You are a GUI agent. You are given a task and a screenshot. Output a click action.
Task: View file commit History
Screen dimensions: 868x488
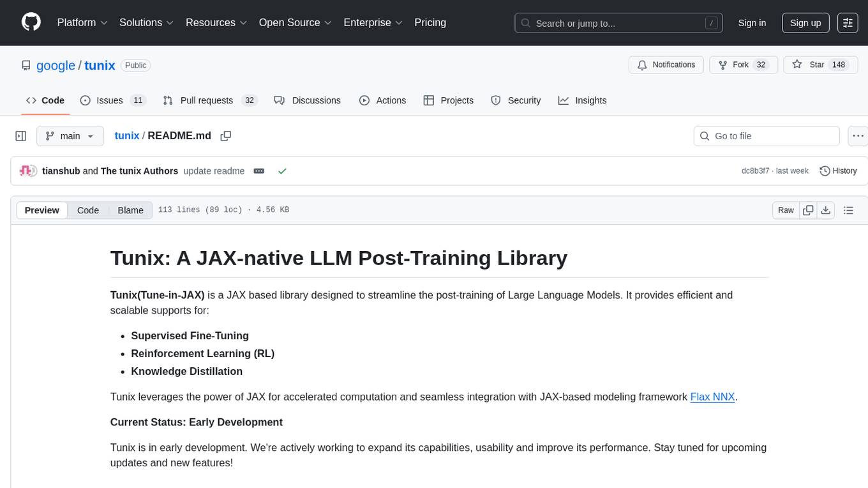[x=838, y=171]
